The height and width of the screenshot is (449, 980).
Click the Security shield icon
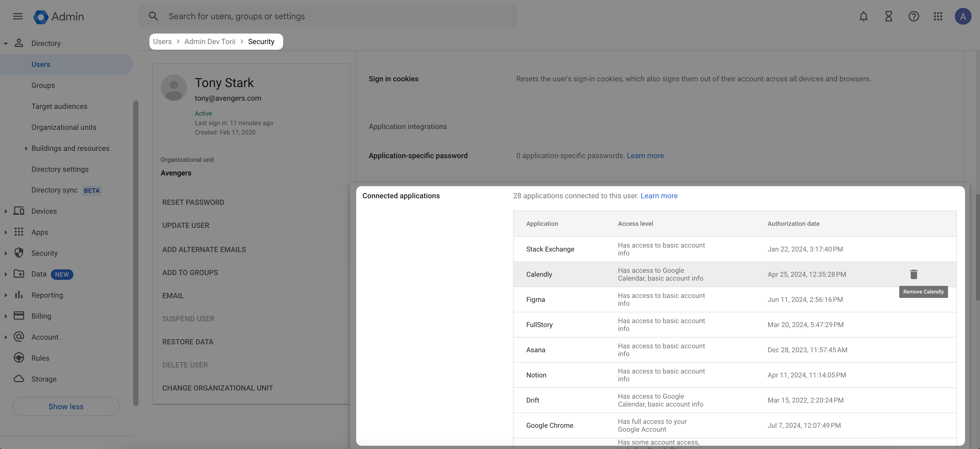(x=19, y=253)
